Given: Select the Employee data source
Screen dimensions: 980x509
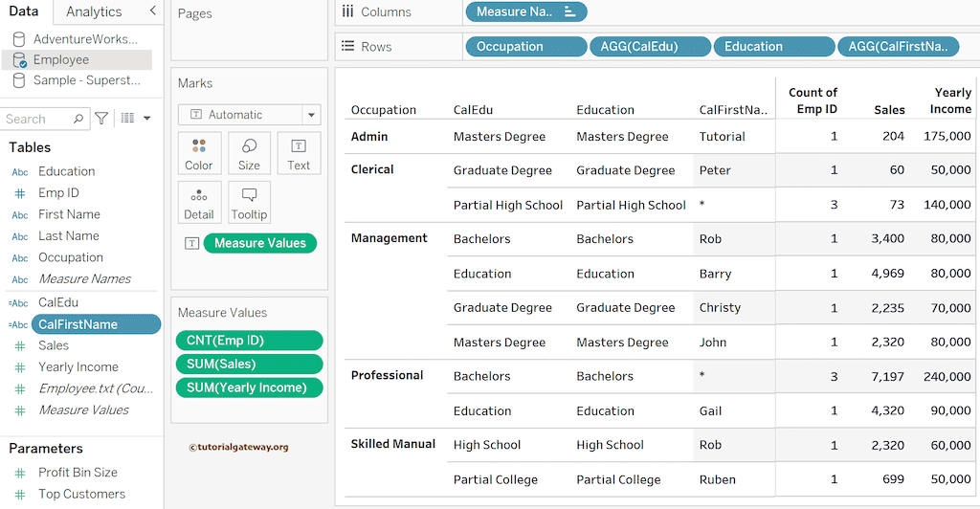Looking at the screenshot, I should tap(61, 59).
